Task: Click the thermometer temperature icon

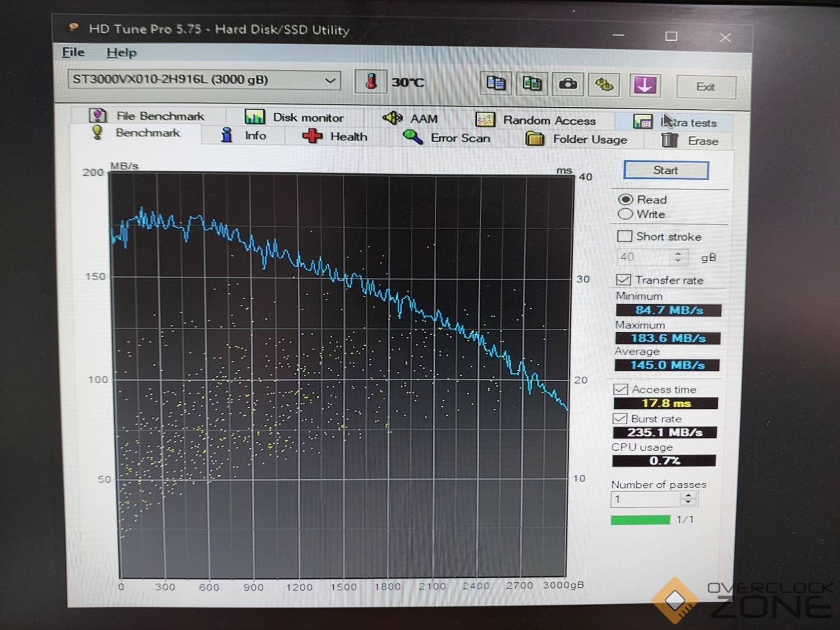Action: 371,82
